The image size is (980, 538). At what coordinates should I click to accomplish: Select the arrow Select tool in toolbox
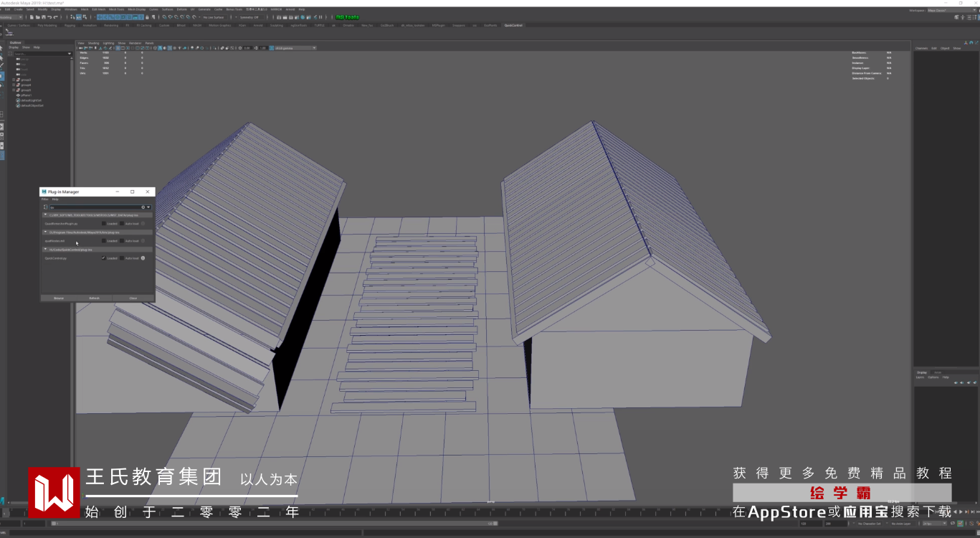(1, 48)
